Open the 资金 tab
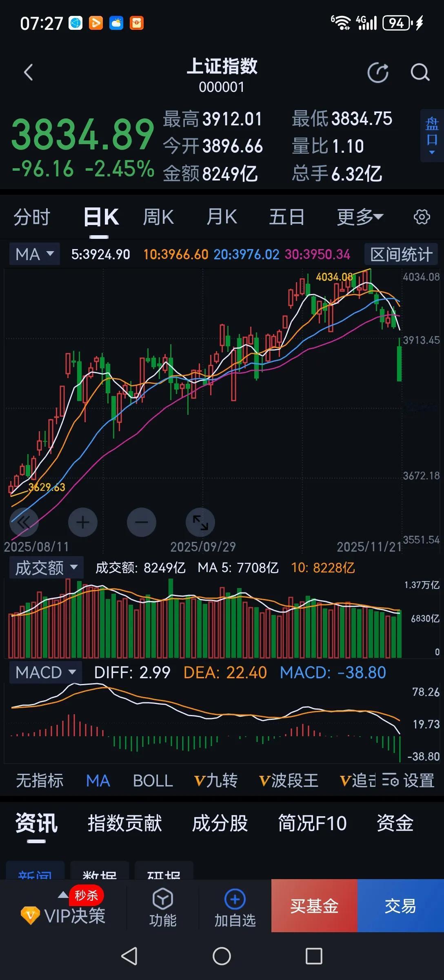Screen dimensions: 444x980 click(x=395, y=822)
